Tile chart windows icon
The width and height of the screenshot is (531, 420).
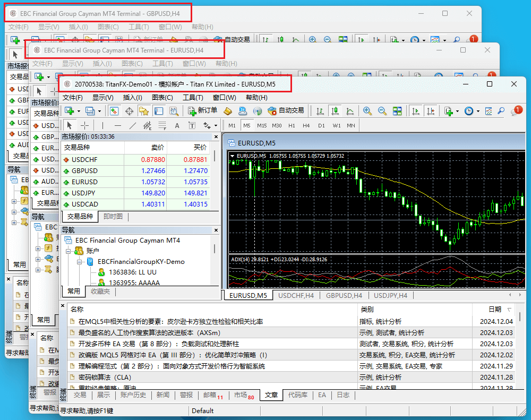[397, 111]
